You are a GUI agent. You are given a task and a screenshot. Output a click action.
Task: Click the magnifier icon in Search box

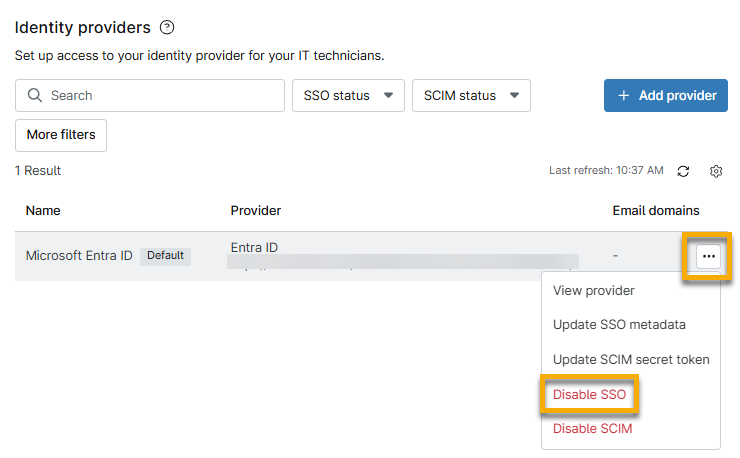(34, 95)
